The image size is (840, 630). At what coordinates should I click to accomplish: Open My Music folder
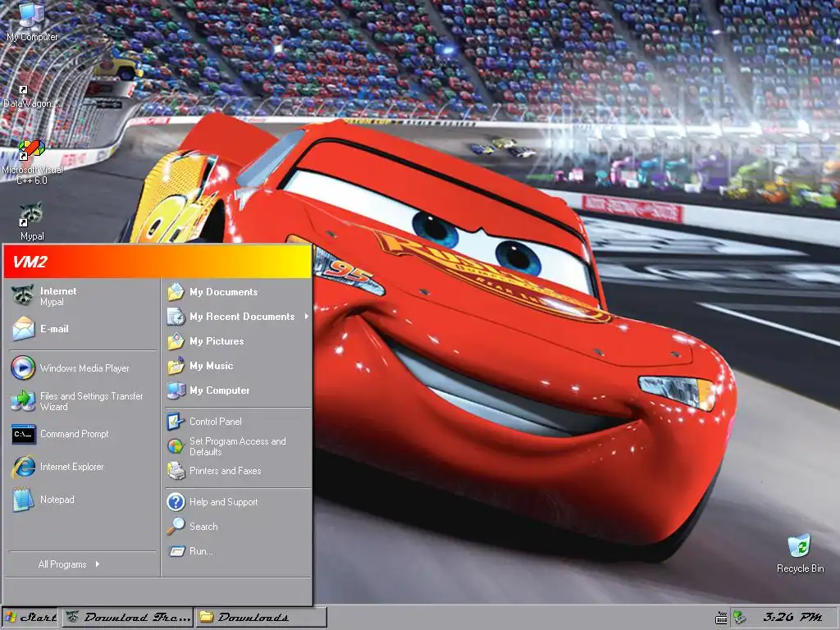237,366
